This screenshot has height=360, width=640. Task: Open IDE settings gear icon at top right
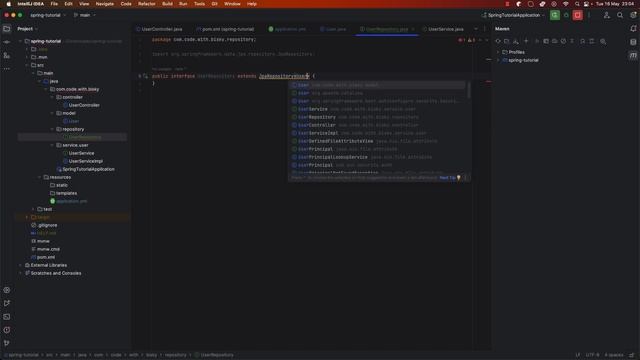pos(633,15)
